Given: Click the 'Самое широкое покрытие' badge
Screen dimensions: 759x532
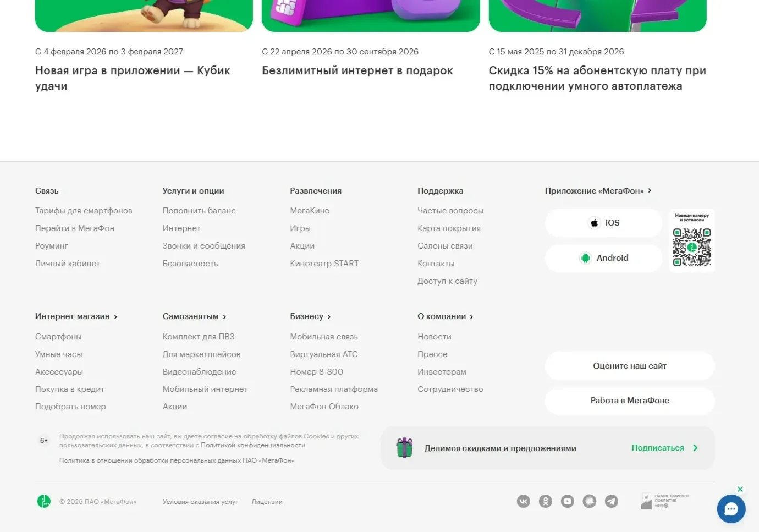Looking at the screenshot, I should point(665,501).
